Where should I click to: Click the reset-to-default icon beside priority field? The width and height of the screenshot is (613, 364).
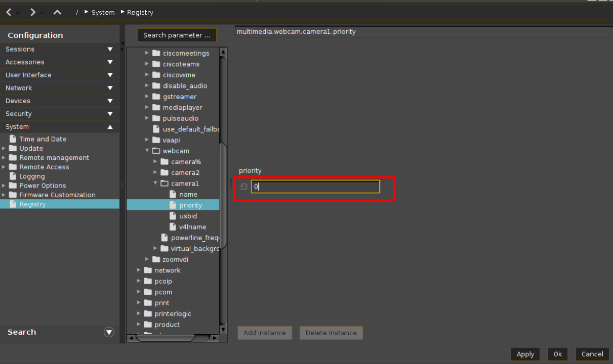(244, 187)
